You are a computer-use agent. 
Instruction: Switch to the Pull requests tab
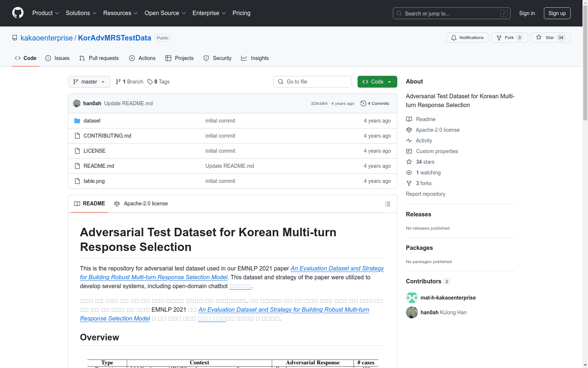(x=99, y=58)
